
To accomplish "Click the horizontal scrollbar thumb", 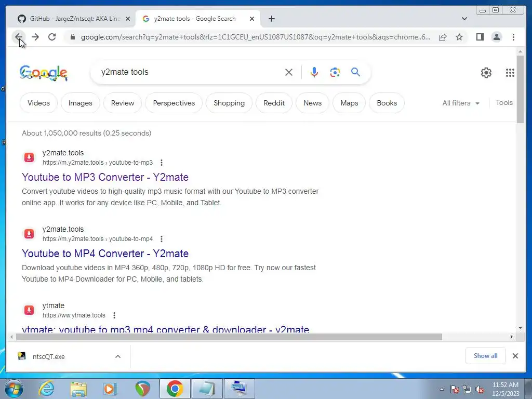I will point(229,337).
